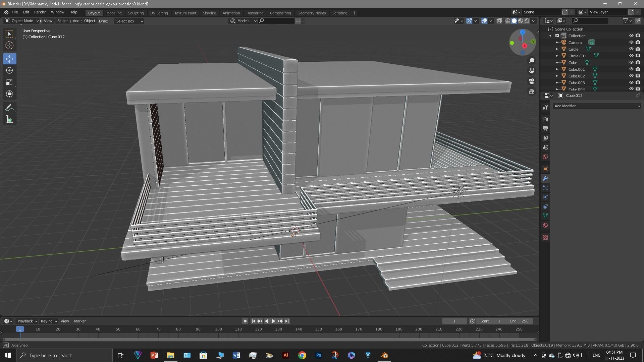Click the End frame 250 field

click(x=519, y=321)
